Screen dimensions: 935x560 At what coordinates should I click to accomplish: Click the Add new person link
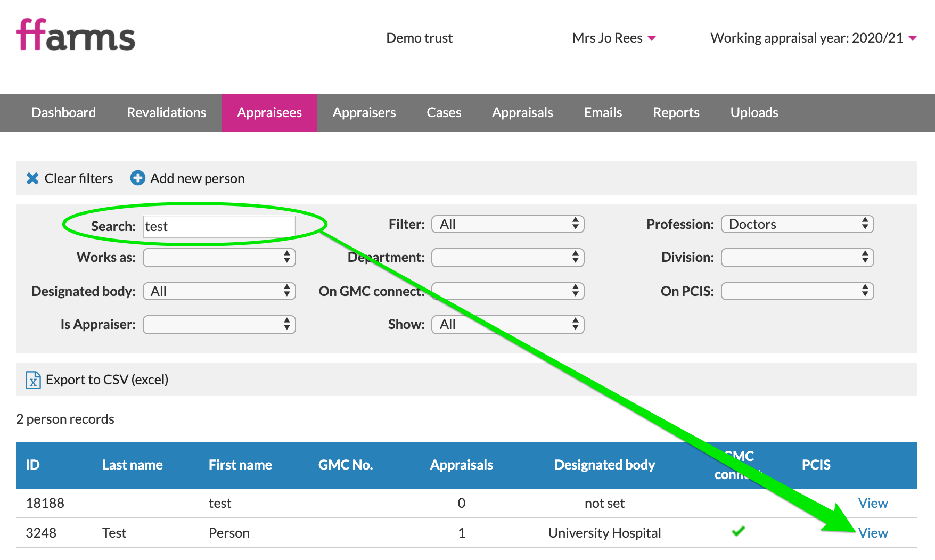tap(198, 178)
